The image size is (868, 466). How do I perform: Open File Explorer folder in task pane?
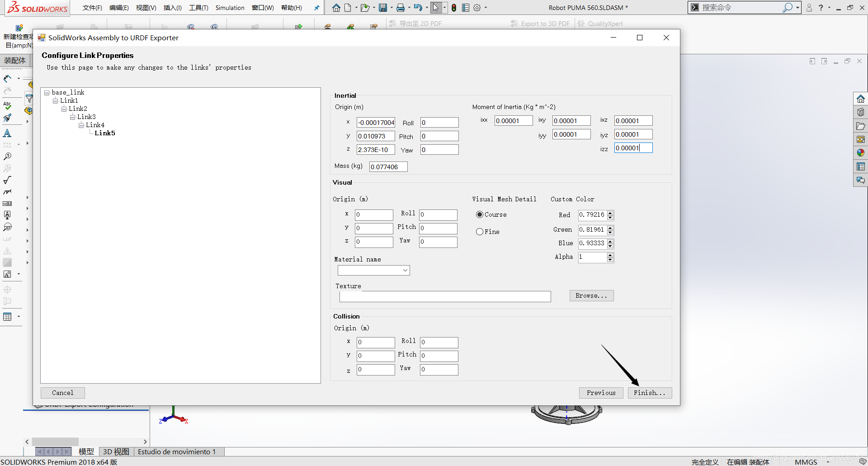(861, 126)
